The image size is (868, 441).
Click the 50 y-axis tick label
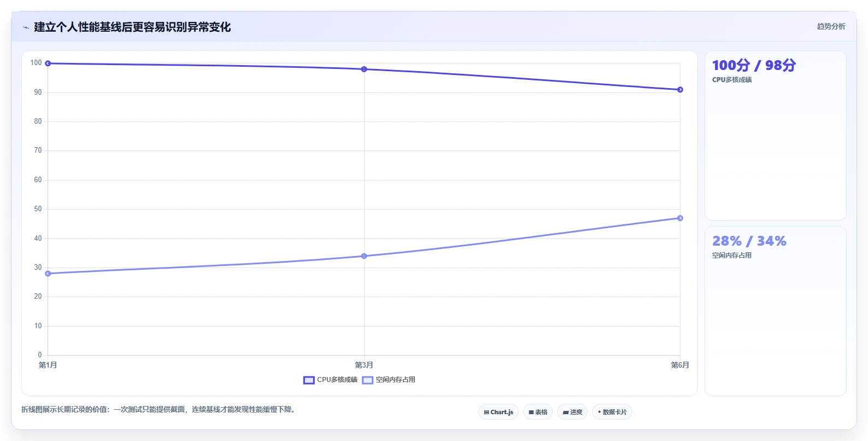pyautogui.click(x=38, y=209)
